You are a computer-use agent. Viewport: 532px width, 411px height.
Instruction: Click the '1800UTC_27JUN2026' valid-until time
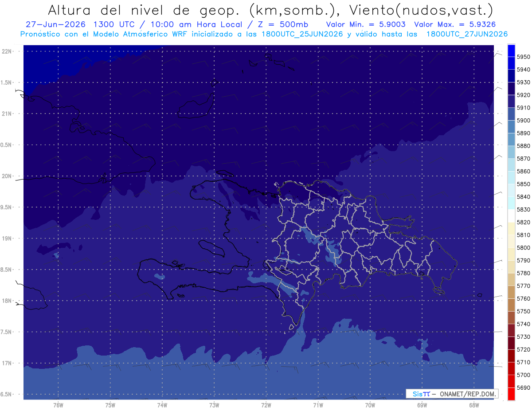pyautogui.click(x=467, y=34)
